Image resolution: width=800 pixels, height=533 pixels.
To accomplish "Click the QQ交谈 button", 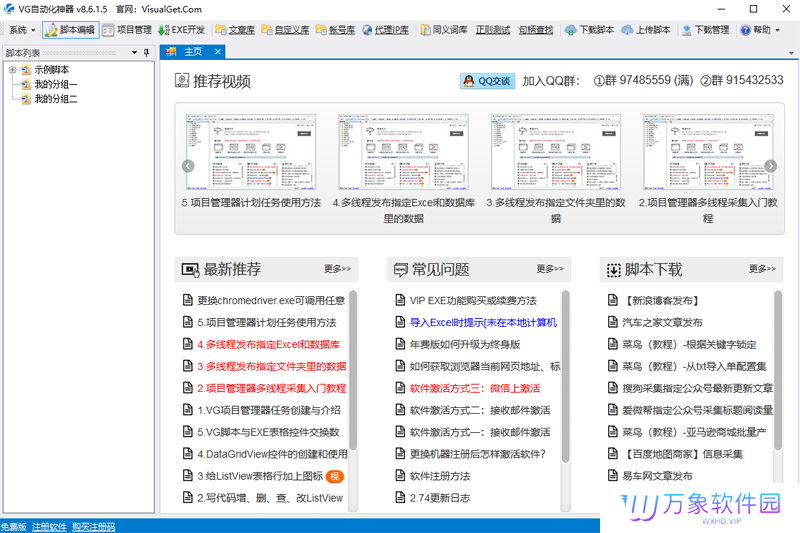I will [x=487, y=81].
